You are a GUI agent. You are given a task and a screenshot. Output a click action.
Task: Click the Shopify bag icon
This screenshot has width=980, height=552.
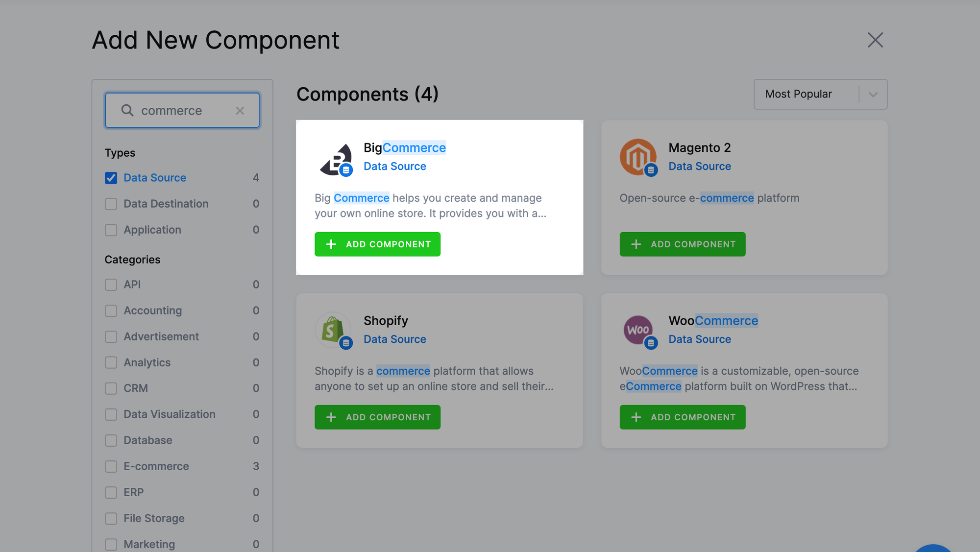point(333,330)
